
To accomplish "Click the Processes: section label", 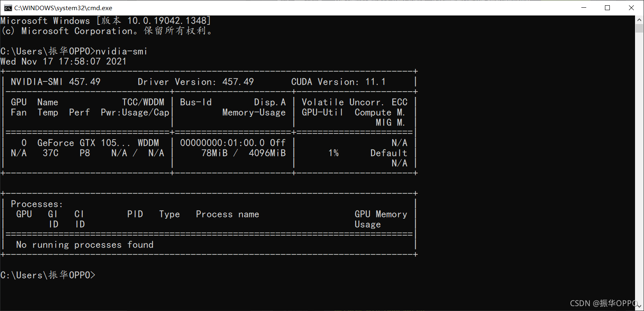I will [37, 204].
